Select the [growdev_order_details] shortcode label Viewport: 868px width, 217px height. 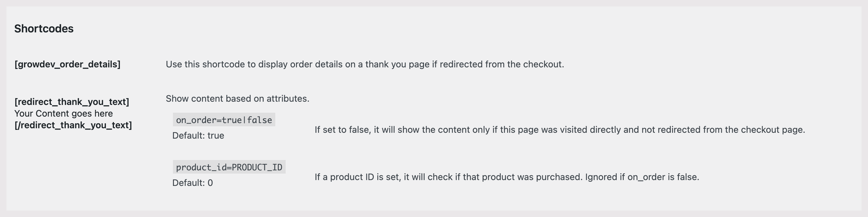(x=67, y=64)
